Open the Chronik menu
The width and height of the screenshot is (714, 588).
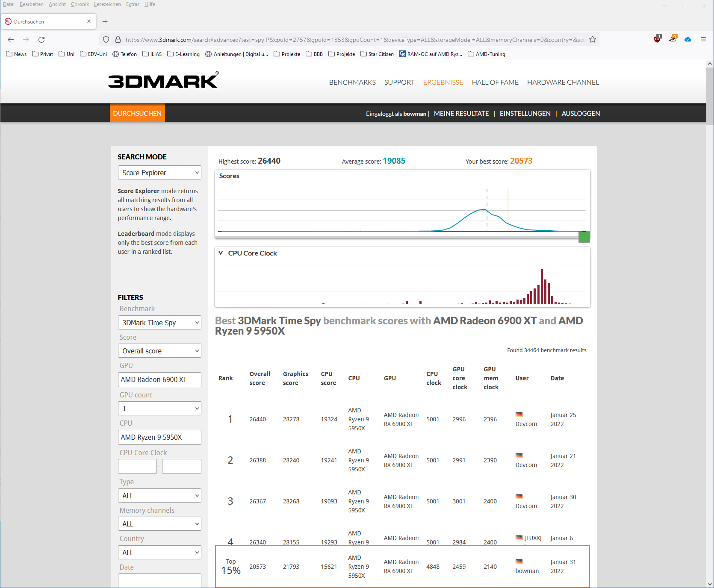[x=80, y=4]
